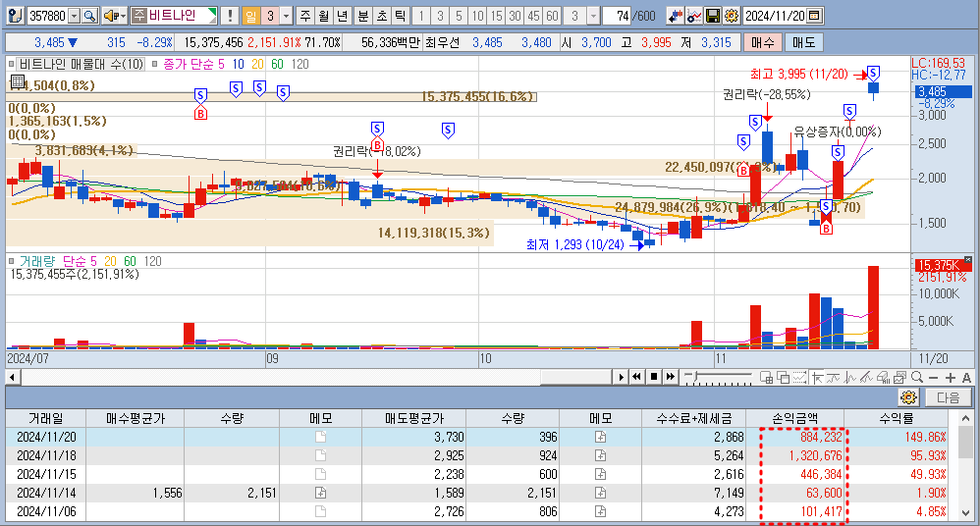
Task: Click the zigzag line tool icon
Action: click(x=850, y=377)
